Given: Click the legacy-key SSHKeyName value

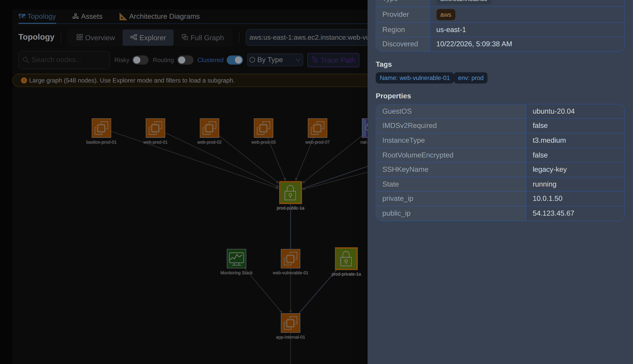Looking at the screenshot, I should [x=550, y=170].
